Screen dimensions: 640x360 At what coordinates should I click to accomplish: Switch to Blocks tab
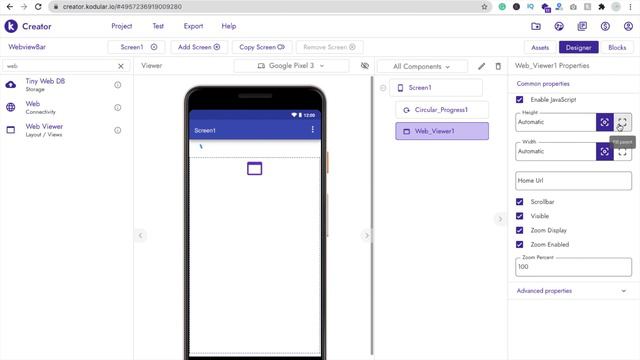[x=617, y=47]
